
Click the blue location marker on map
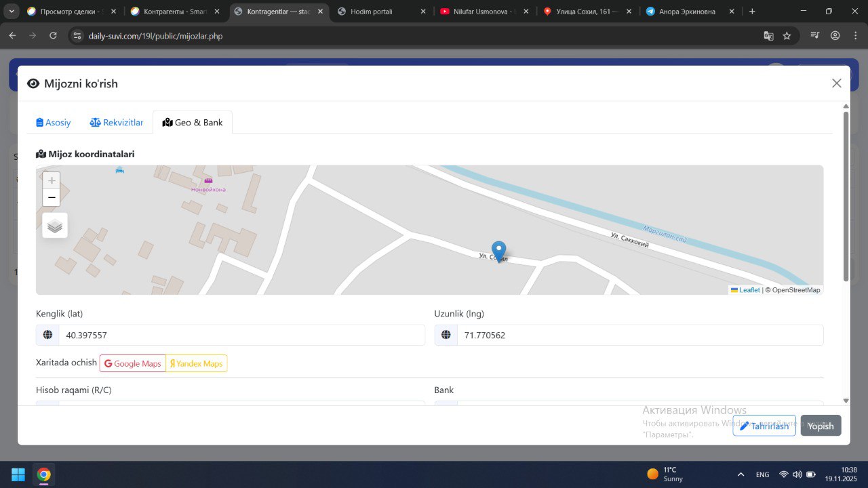(x=498, y=251)
